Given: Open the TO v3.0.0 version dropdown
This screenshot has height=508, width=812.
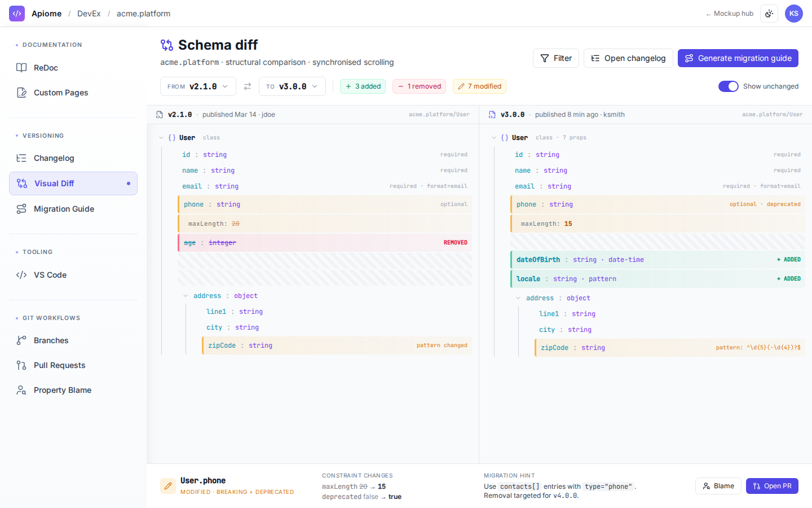Looking at the screenshot, I should click(x=292, y=86).
